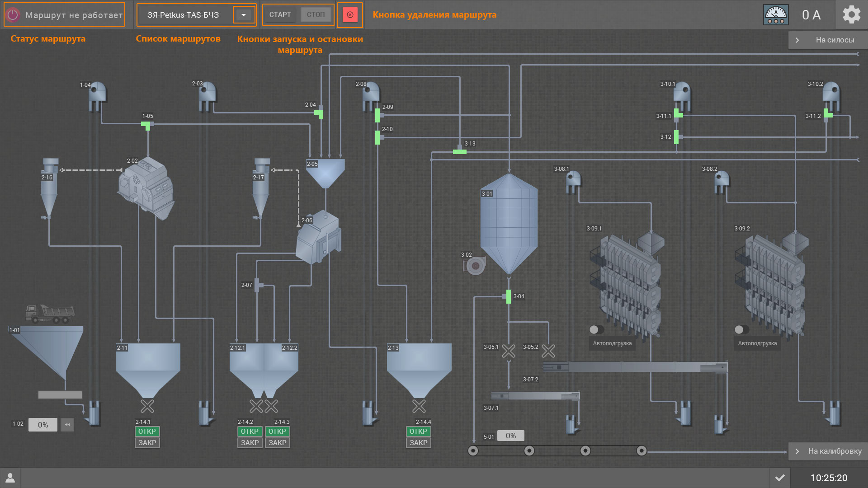
Task: Click the route power status icon
Action: (x=13, y=15)
